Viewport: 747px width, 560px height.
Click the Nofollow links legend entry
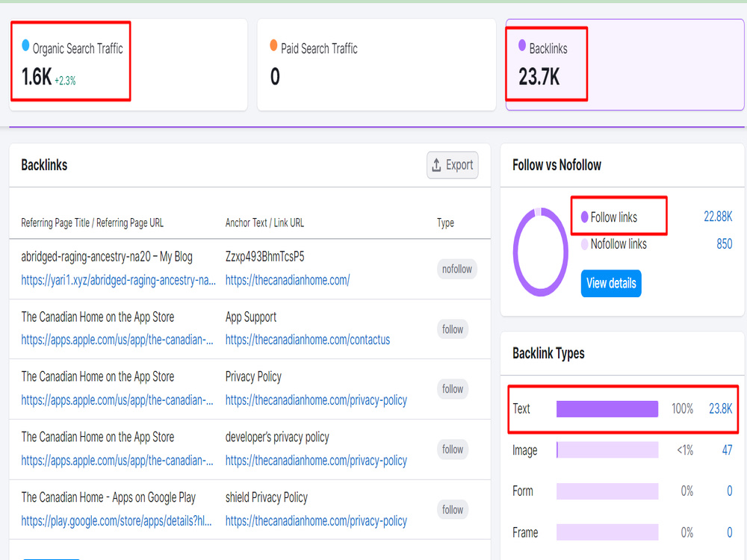coord(613,244)
